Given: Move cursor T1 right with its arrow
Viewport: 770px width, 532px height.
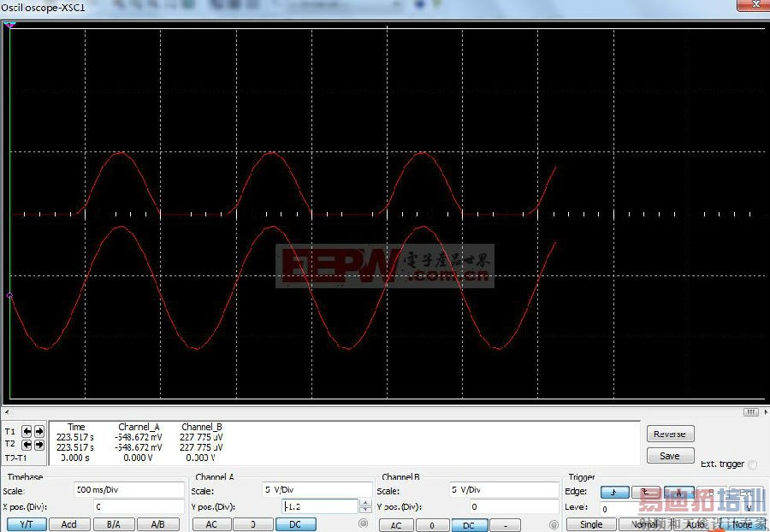Looking at the screenshot, I should [x=39, y=431].
